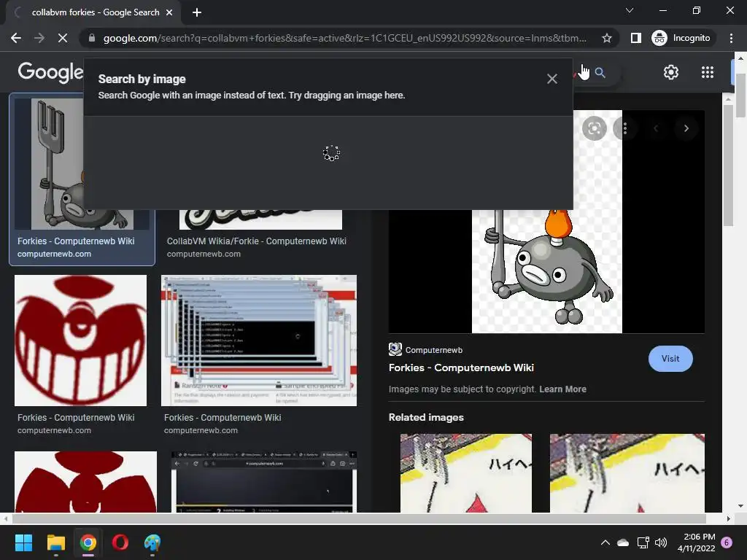
Task: Open Paint from the taskbar
Action: point(152,542)
